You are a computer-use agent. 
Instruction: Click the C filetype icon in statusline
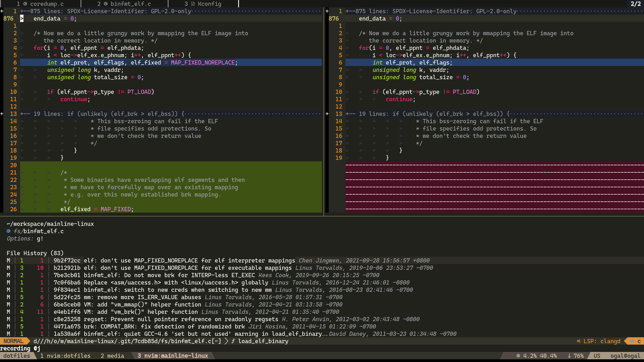pyautogui.click(x=632, y=341)
